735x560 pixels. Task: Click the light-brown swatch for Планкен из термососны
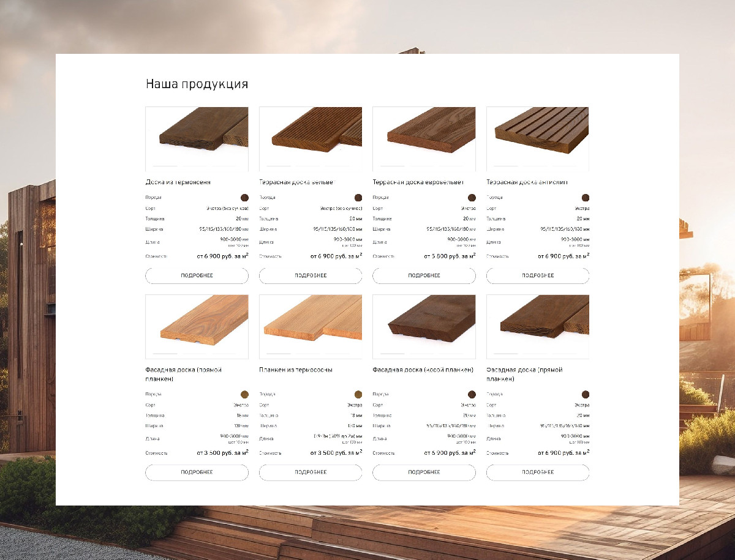point(358,395)
